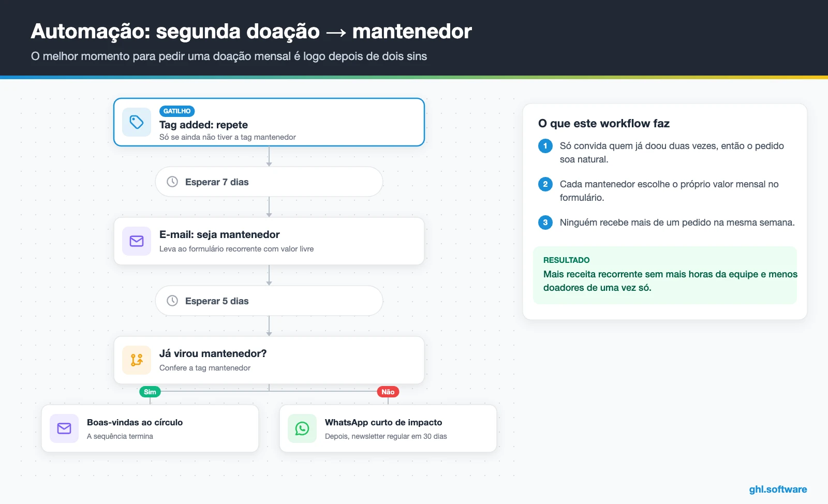Screen dimensions: 828x504
Task: Click the envelope icon for E-mail: seja mantenedor
Action: click(137, 241)
